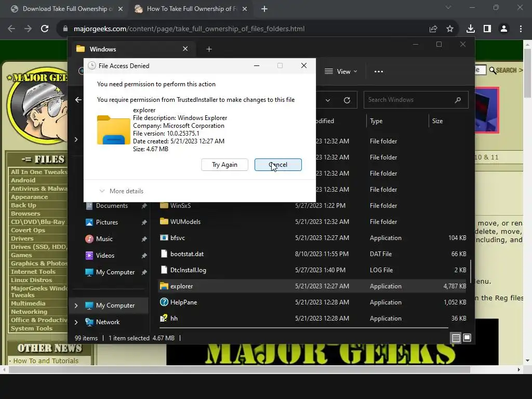Sort by the Type column header
Image resolution: width=532 pixels, height=399 pixels.
(376, 121)
